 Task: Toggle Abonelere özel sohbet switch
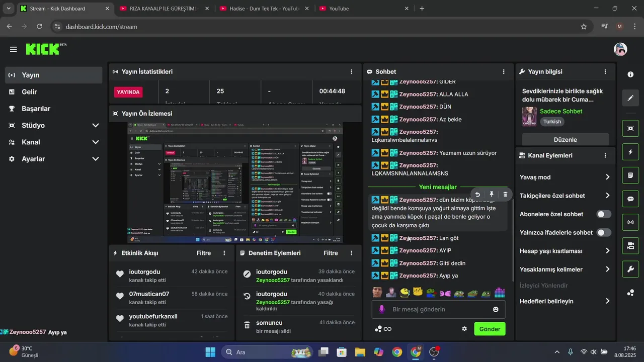(x=604, y=214)
